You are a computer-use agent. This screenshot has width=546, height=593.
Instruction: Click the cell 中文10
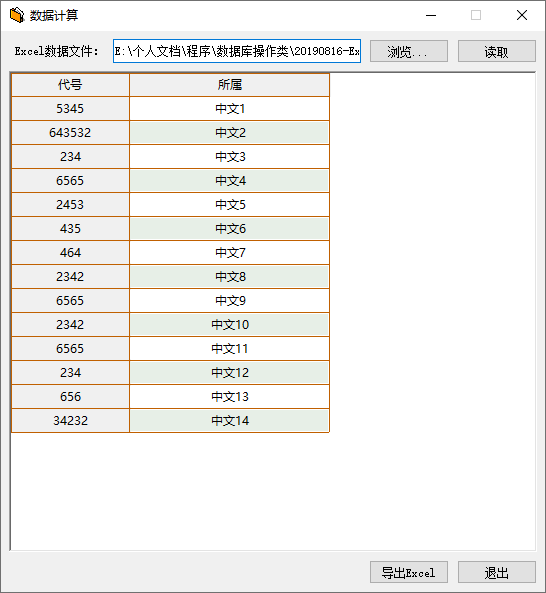230,324
